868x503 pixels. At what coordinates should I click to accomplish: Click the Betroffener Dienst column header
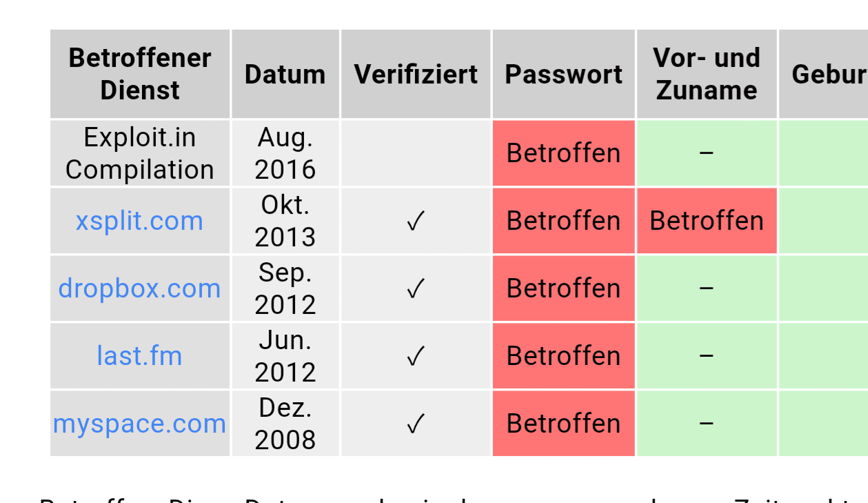[139, 74]
